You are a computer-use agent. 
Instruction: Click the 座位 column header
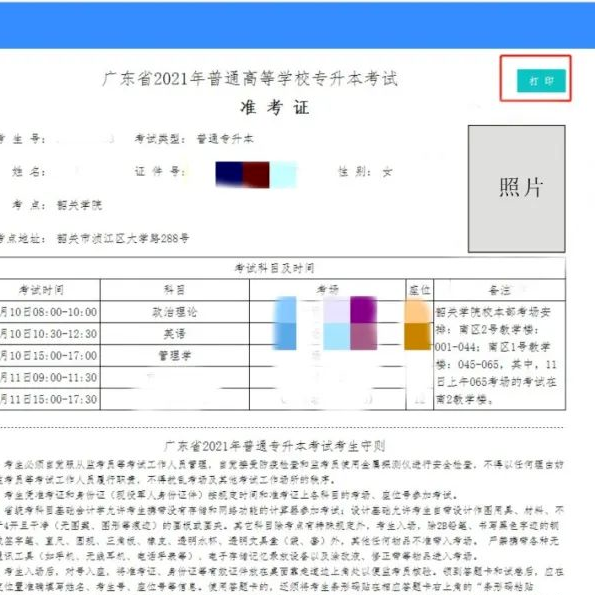click(420, 290)
